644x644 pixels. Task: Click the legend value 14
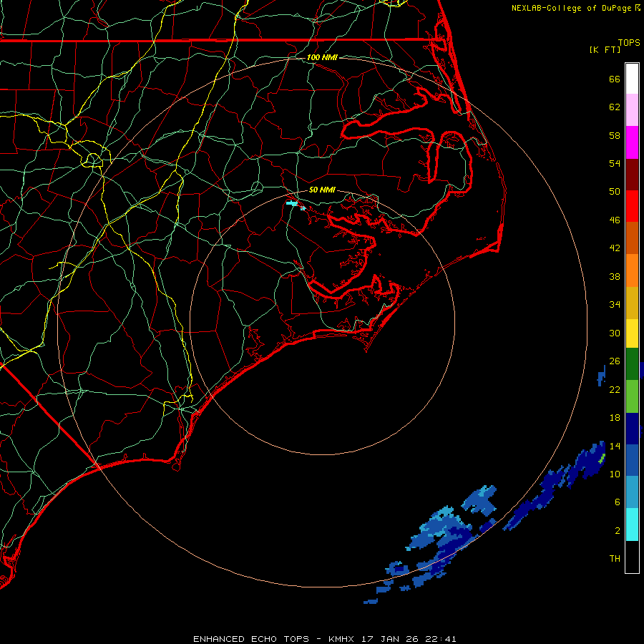tap(615, 446)
